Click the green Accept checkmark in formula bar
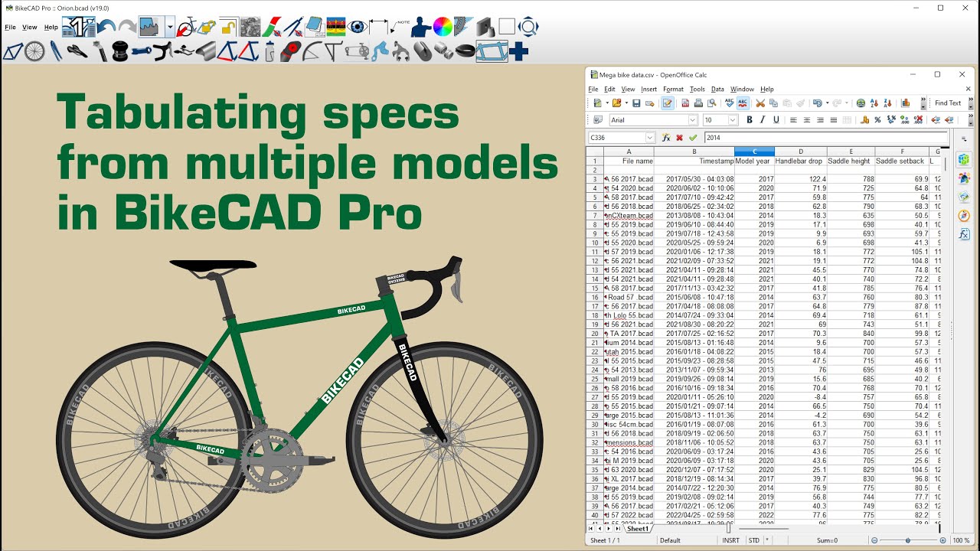 (x=693, y=138)
